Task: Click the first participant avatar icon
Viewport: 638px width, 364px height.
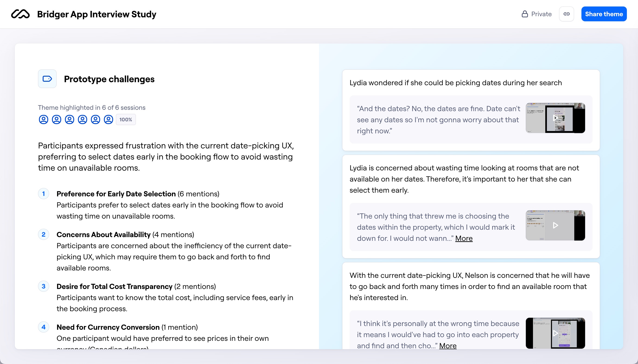Action: [x=44, y=119]
